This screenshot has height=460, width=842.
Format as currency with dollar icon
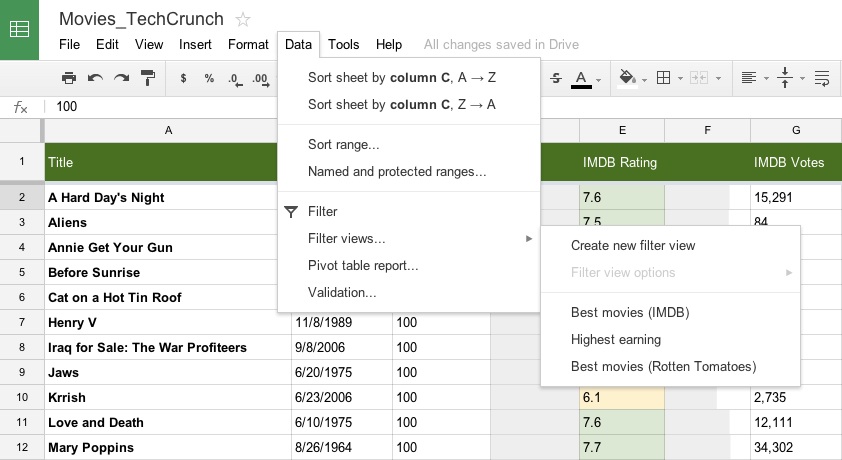(x=183, y=78)
